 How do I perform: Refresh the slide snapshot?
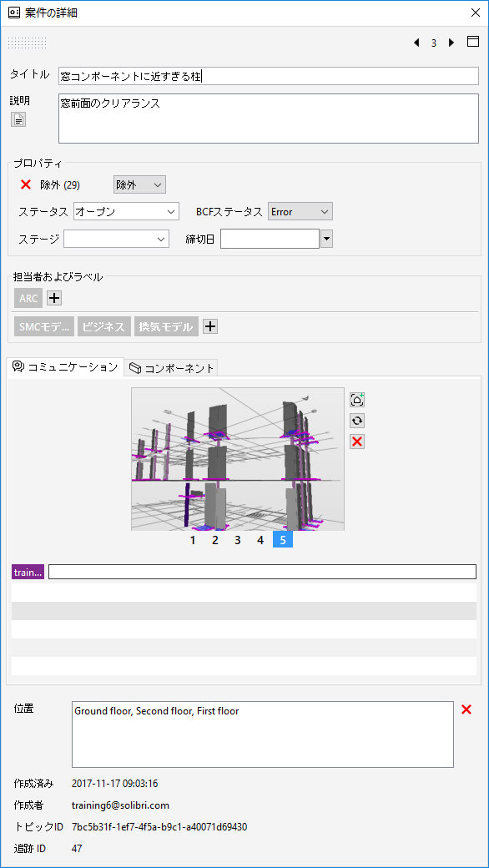(x=357, y=421)
